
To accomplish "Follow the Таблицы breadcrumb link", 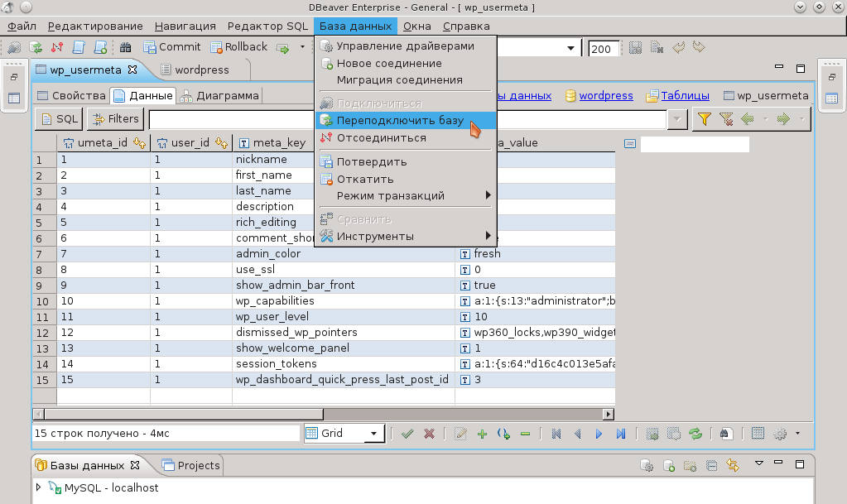I will pos(685,96).
